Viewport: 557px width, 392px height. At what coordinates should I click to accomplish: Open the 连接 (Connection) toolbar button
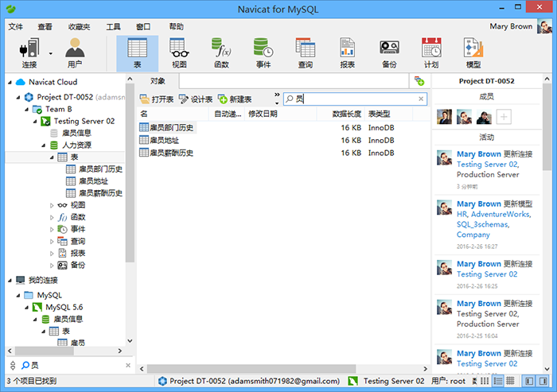click(x=29, y=53)
